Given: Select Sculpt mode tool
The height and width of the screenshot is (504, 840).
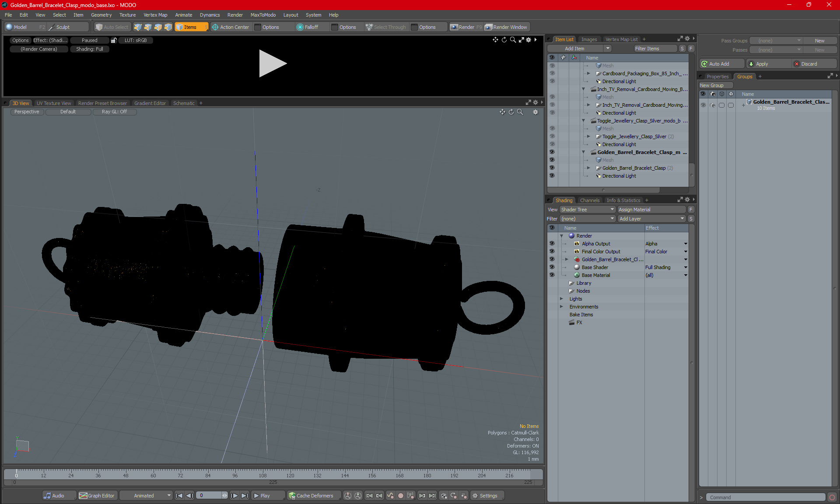Looking at the screenshot, I should tap(59, 27).
